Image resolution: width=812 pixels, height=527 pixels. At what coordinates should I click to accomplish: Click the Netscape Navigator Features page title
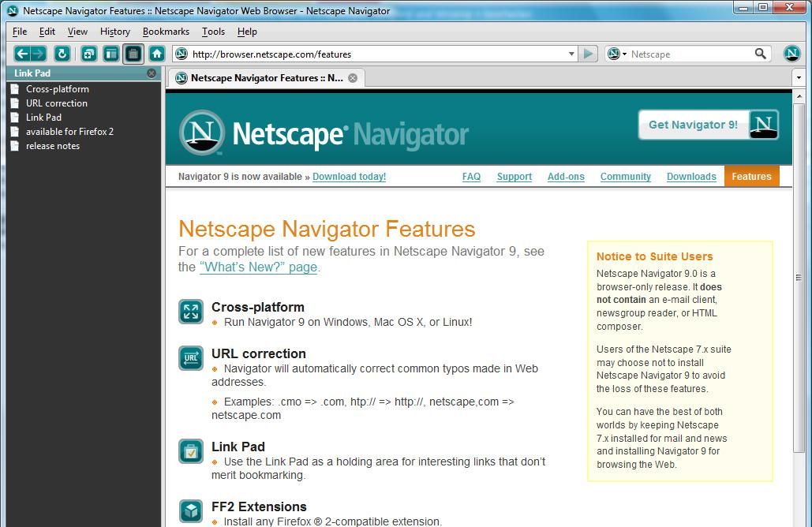pyautogui.click(x=327, y=229)
